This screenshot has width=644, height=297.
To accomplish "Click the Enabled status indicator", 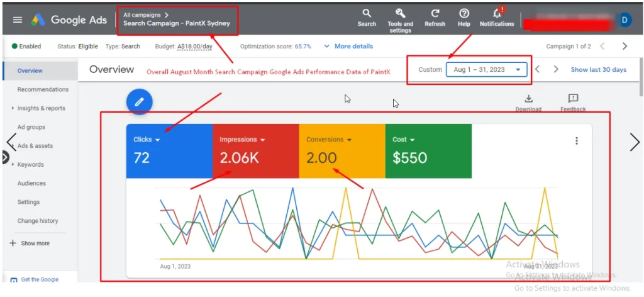I will coord(26,47).
